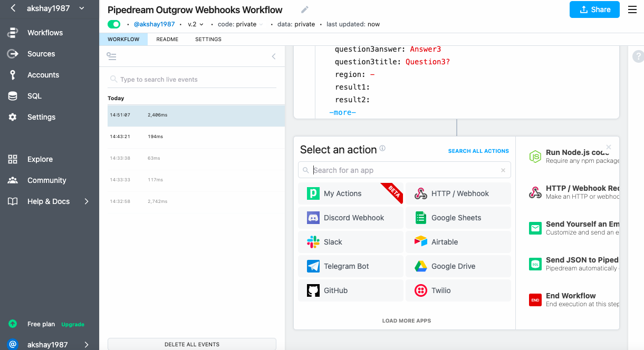Click the Explore grid icon
Image resolution: width=644 pixels, height=350 pixels.
pyautogui.click(x=13, y=159)
